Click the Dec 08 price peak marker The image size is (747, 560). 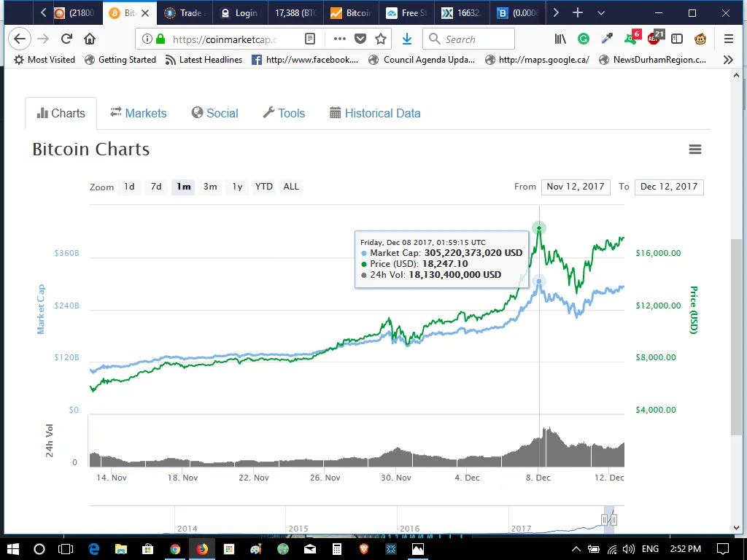(x=539, y=228)
